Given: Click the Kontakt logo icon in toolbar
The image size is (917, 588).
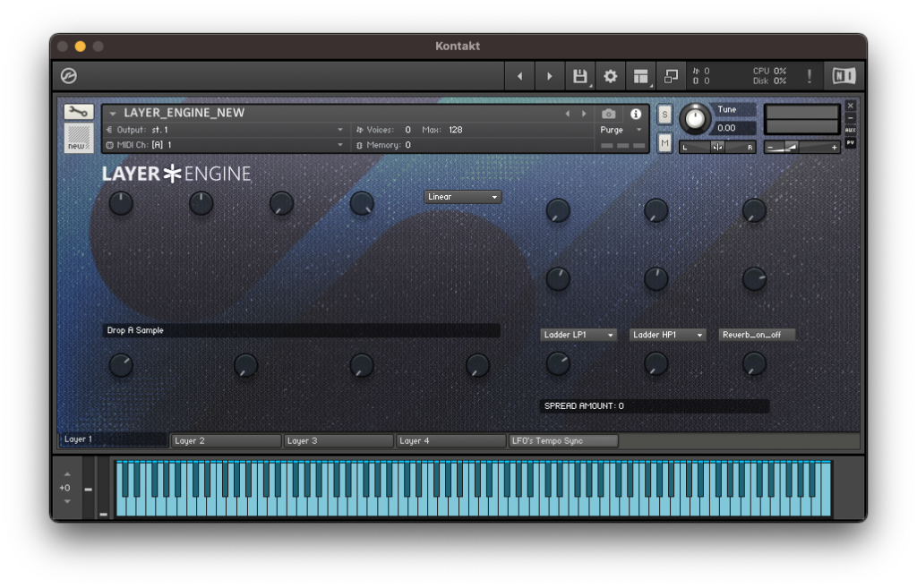Looking at the screenshot, I should [x=69, y=76].
